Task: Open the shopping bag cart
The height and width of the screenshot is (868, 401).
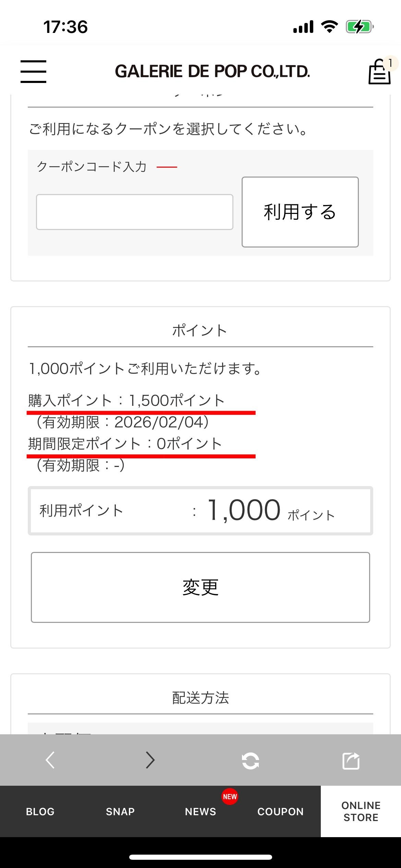Action: coord(379,72)
